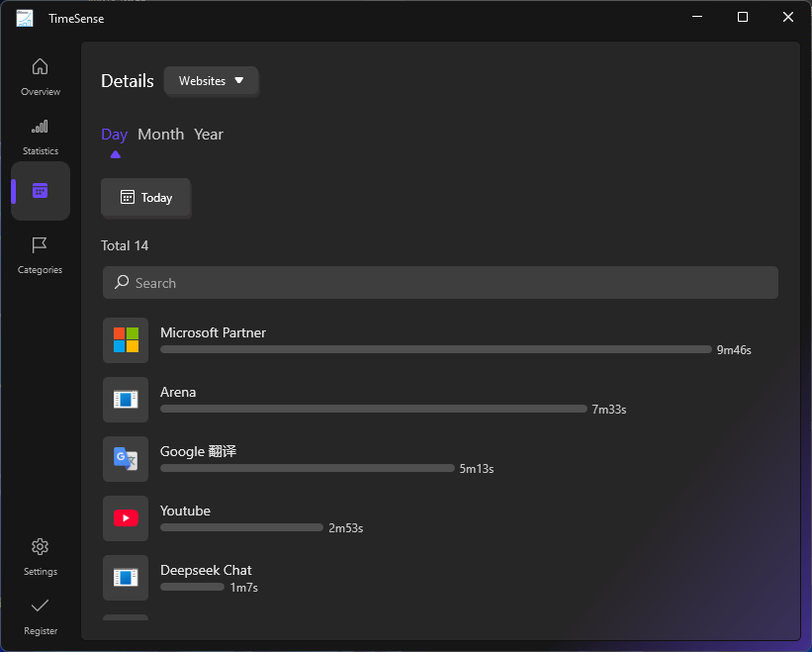
Task: Click the Microsoft Partner logo icon
Action: click(x=126, y=340)
